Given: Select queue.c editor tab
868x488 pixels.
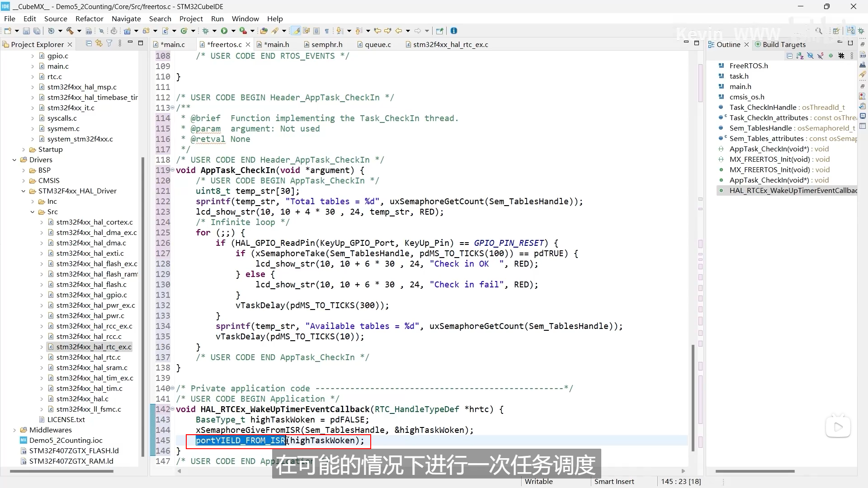Looking at the screenshot, I should point(374,44).
